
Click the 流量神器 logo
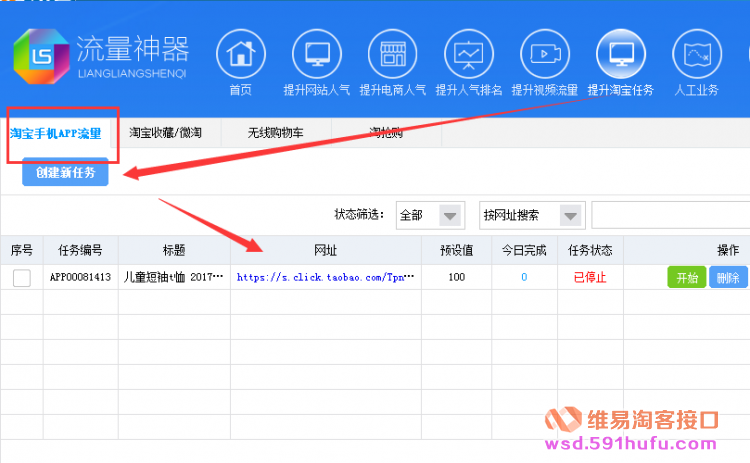(x=100, y=56)
